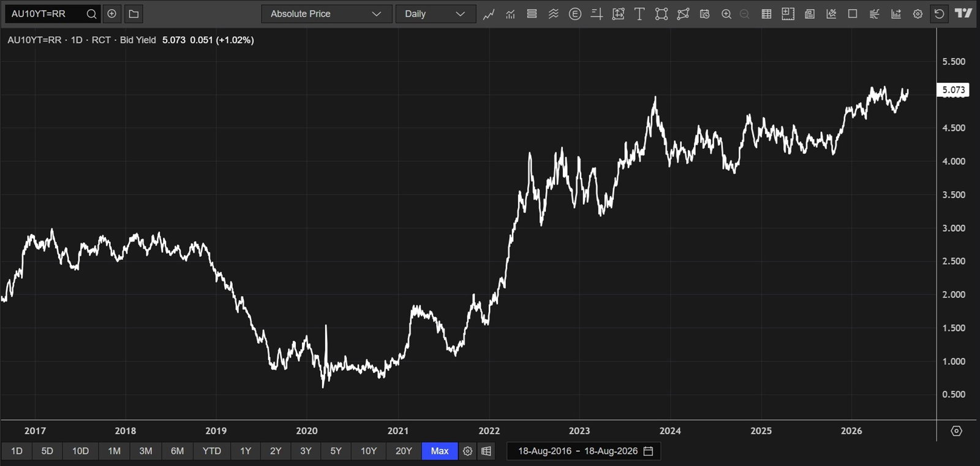Screen dimensions: 980x466
Task: Open chart settings gear in top toolbar
Action: point(918,14)
